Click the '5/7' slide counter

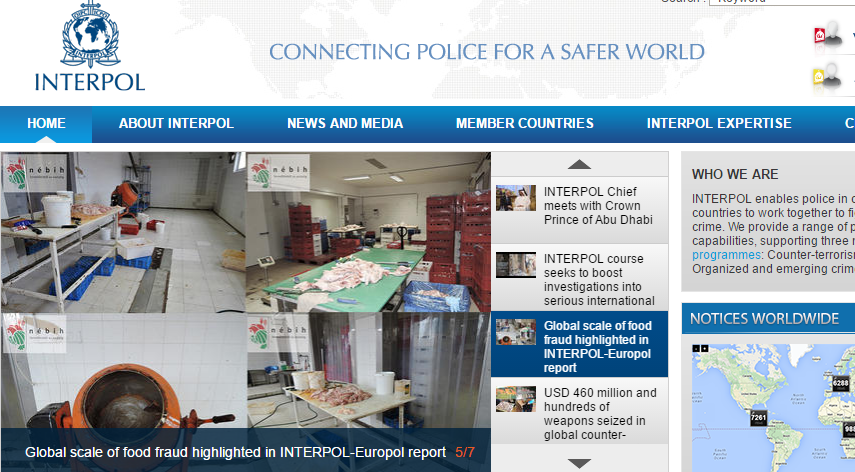pos(465,452)
